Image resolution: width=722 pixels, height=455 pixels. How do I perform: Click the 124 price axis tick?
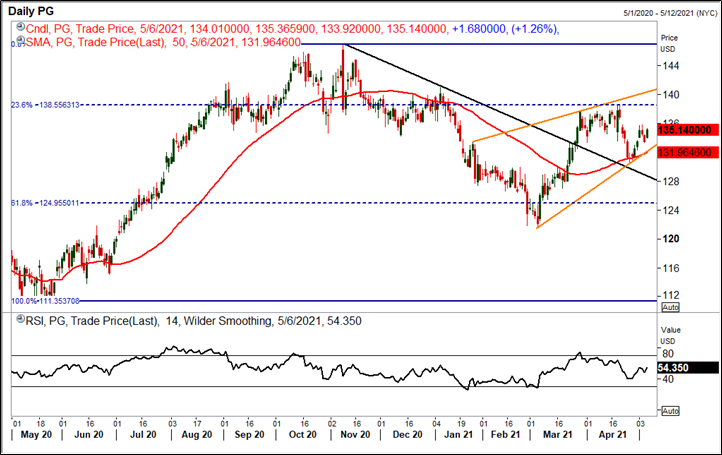[x=671, y=210]
